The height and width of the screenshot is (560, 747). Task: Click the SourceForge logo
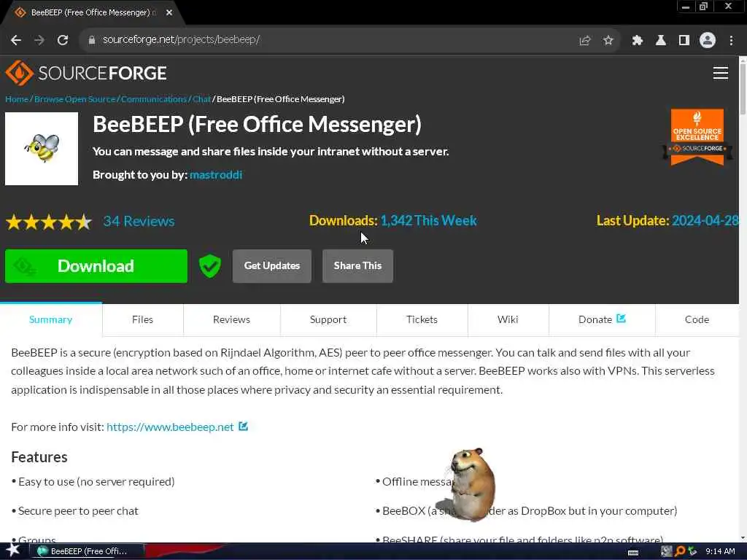pyautogui.click(x=86, y=73)
